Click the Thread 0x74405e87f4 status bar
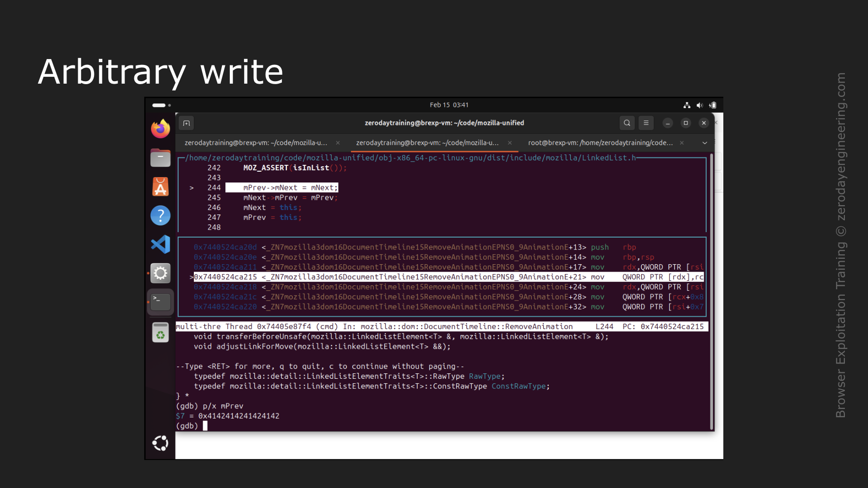 pyautogui.click(x=442, y=327)
